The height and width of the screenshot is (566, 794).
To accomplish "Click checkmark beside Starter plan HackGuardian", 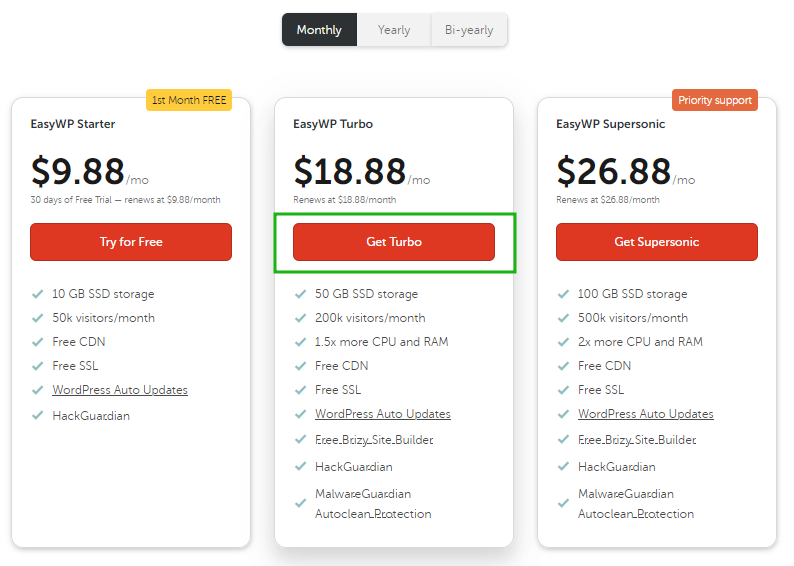I will tap(37, 416).
